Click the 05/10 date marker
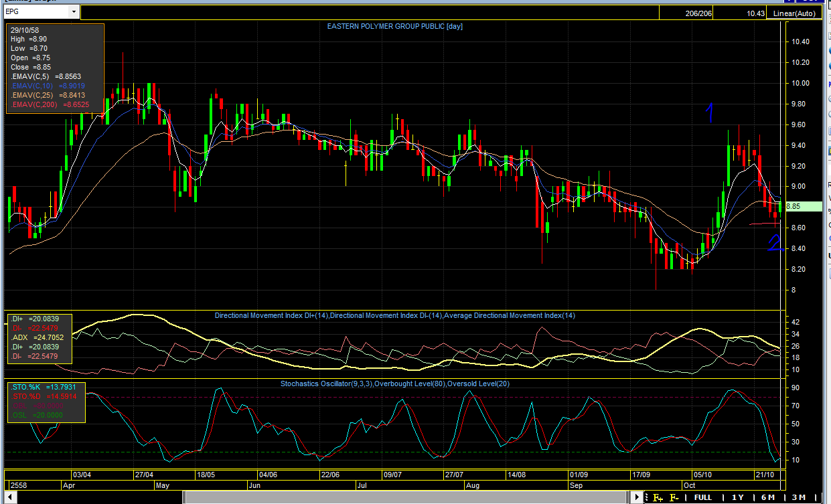This screenshot has height=504, width=831. click(x=703, y=475)
